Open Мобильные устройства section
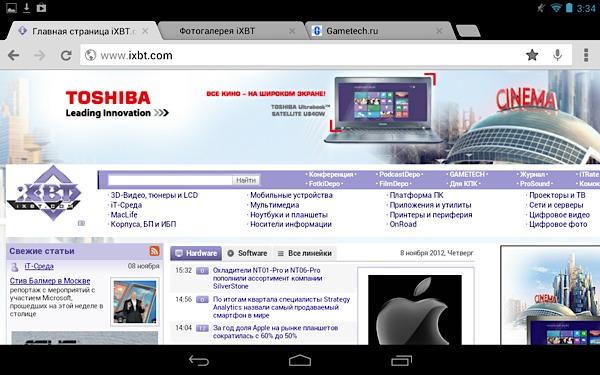Viewport: 600px width, 375px height. [291, 195]
